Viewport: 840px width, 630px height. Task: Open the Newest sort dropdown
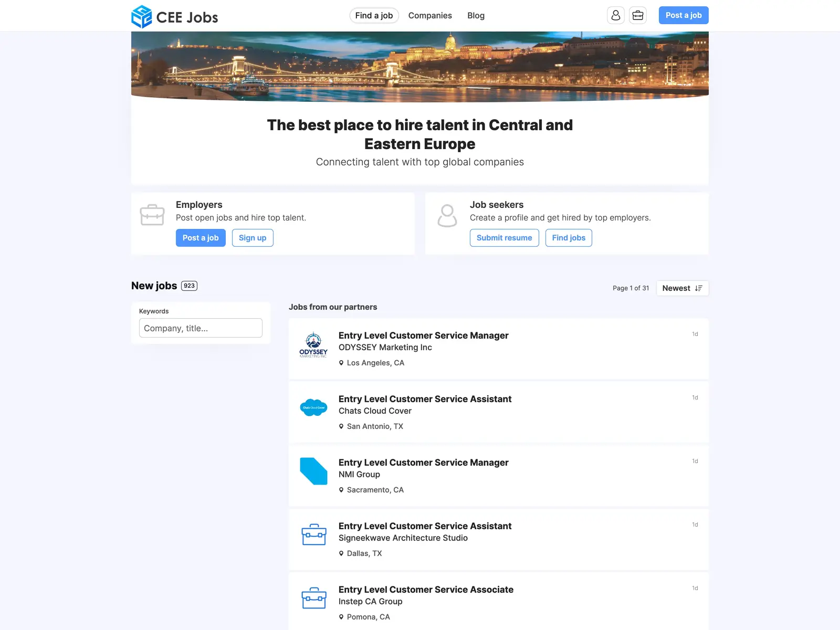click(x=682, y=288)
